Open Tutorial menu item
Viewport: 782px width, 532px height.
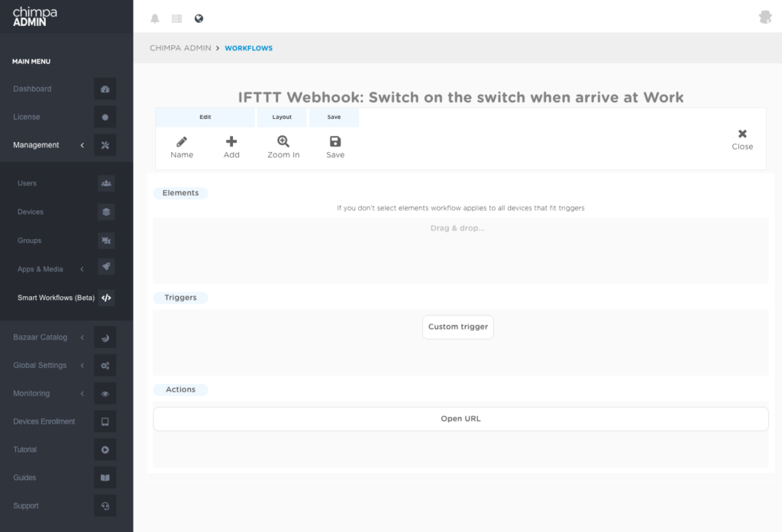pyautogui.click(x=25, y=450)
